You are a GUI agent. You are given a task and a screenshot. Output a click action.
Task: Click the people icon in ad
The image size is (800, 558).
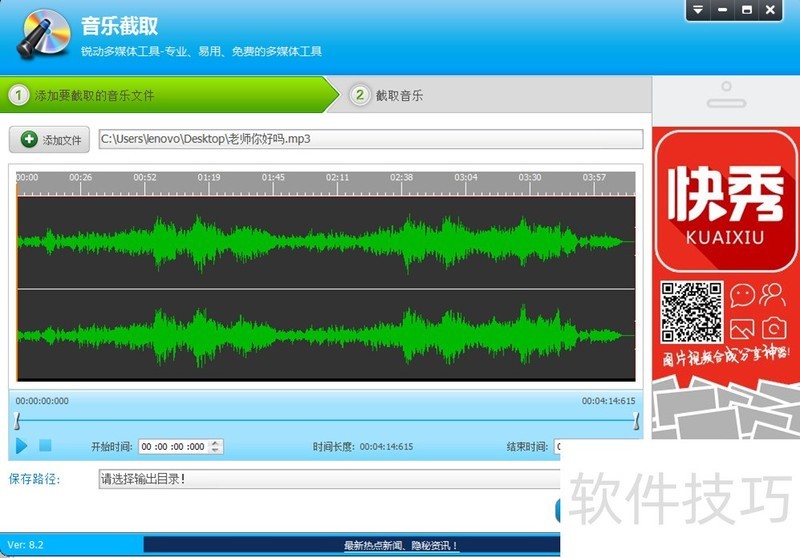[x=772, y=295]
